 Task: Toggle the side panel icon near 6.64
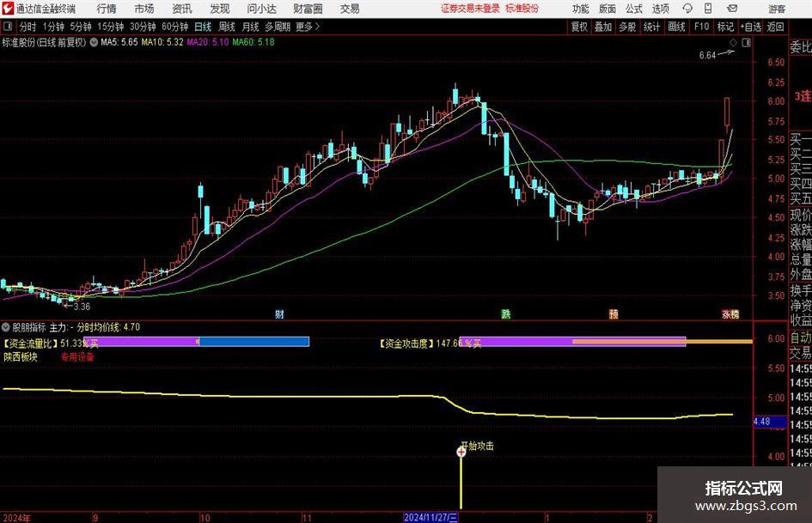746,42
